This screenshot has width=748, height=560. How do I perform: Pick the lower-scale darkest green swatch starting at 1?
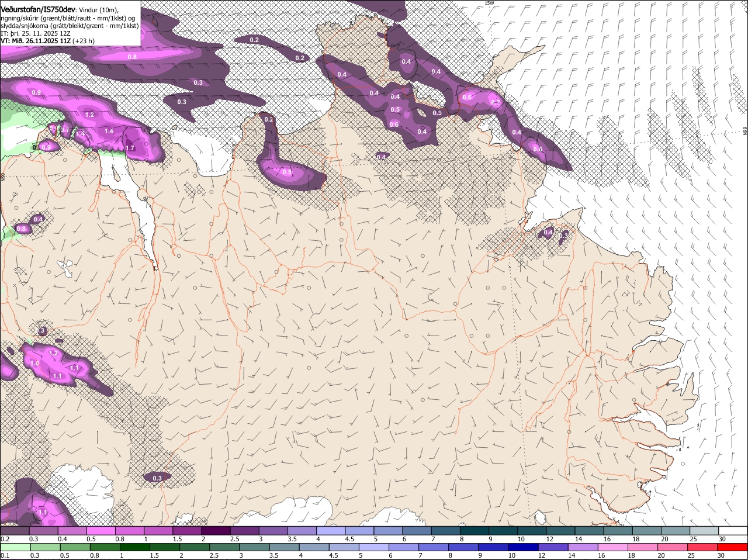click(x=135, y=547)
